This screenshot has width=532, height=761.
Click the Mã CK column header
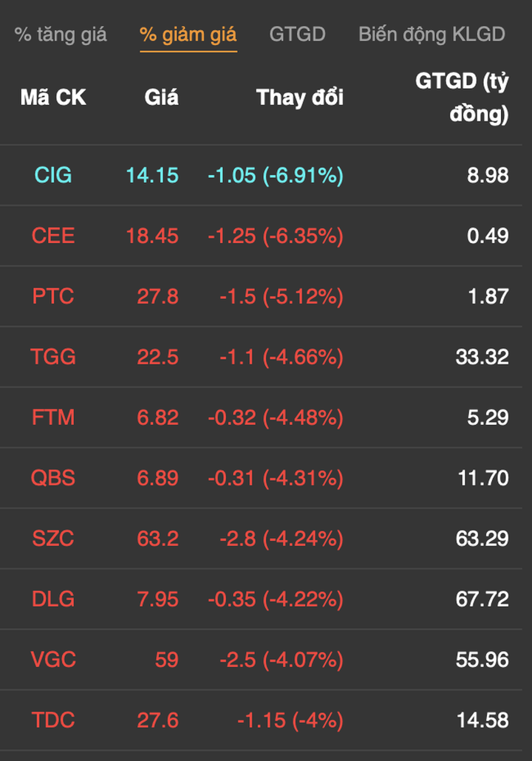(53, 98)
